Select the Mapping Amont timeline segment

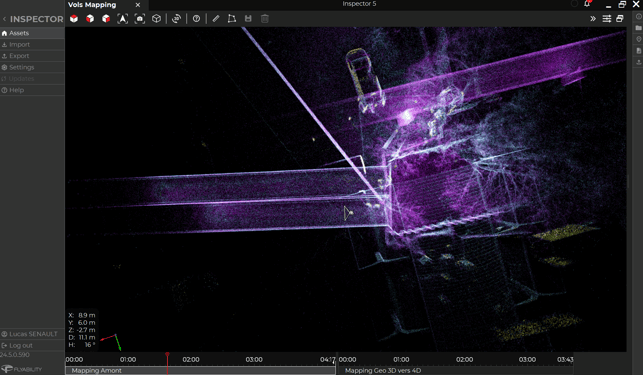pyautogui.click(x=200, y=370)
